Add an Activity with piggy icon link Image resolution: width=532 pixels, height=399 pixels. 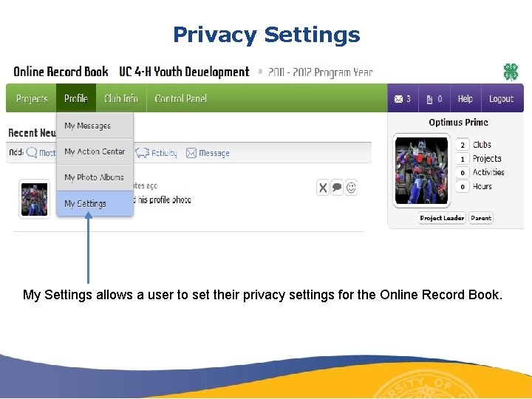click(x=156, y=153)
